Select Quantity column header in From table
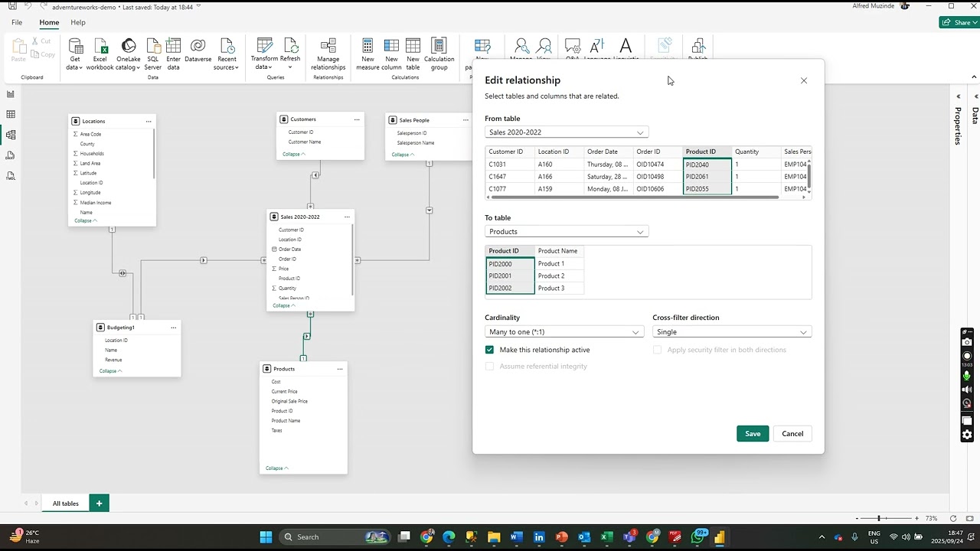This screenshot has height=551, width=980. coord(756,152)
